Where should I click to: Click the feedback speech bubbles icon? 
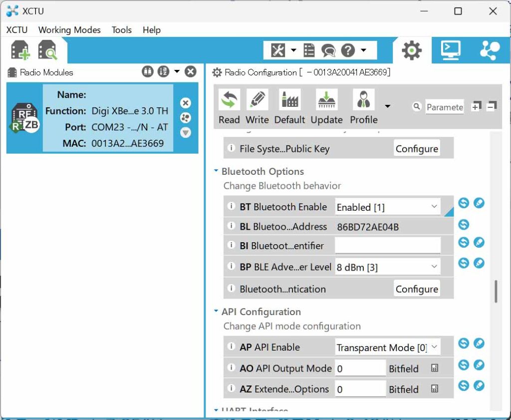click(328, 50)
